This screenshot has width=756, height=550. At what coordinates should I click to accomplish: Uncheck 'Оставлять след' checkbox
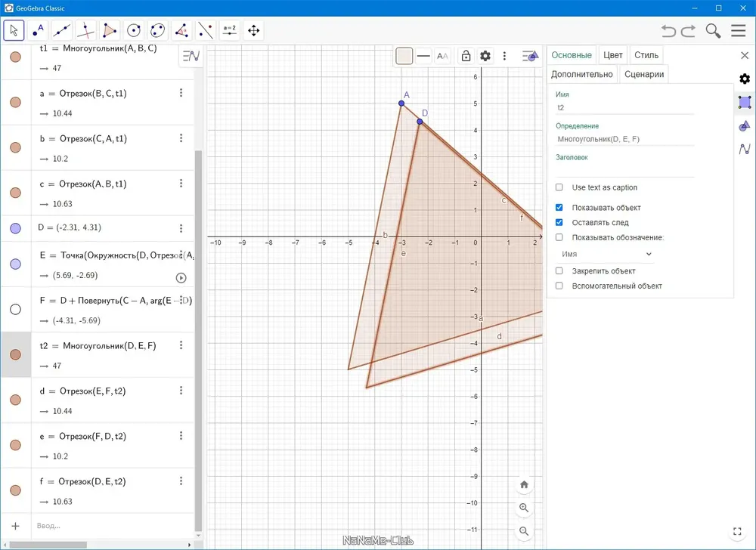[x=559, y=222]
